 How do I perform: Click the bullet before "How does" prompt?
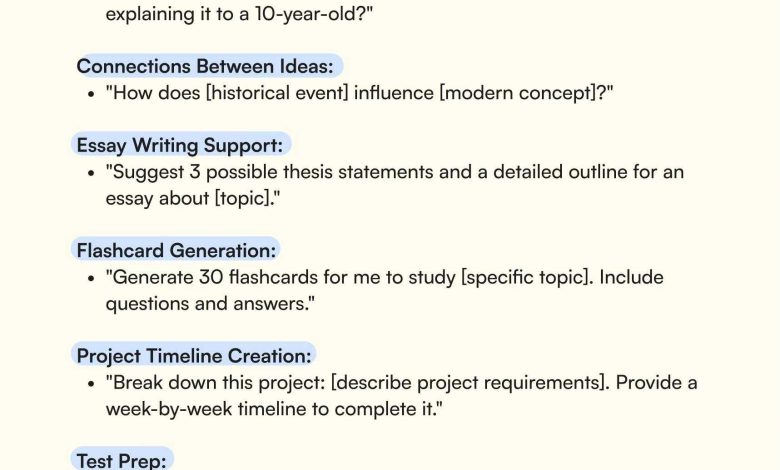(x=92, y=93)
